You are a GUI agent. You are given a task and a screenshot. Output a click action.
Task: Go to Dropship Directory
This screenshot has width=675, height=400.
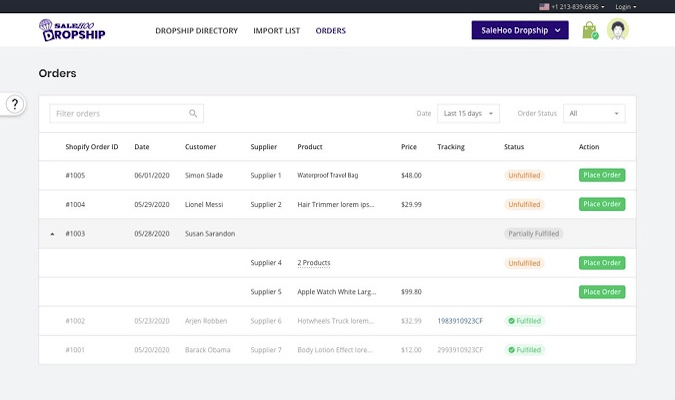pos(196,31)
